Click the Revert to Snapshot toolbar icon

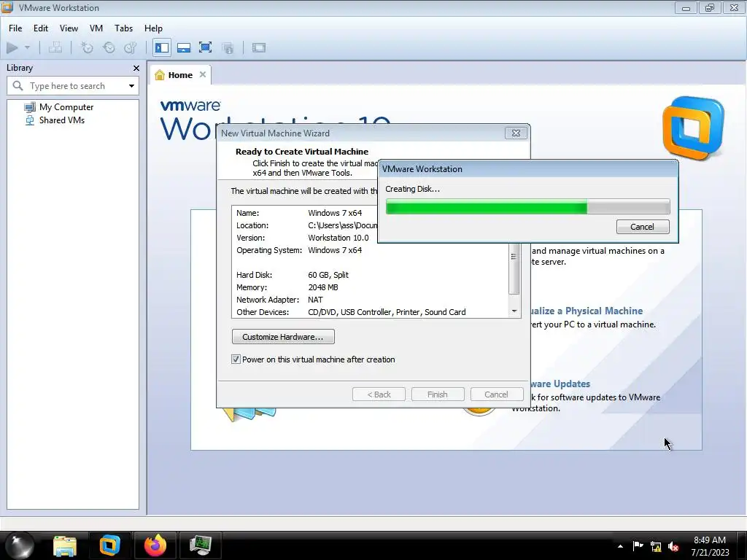[109, 47]
